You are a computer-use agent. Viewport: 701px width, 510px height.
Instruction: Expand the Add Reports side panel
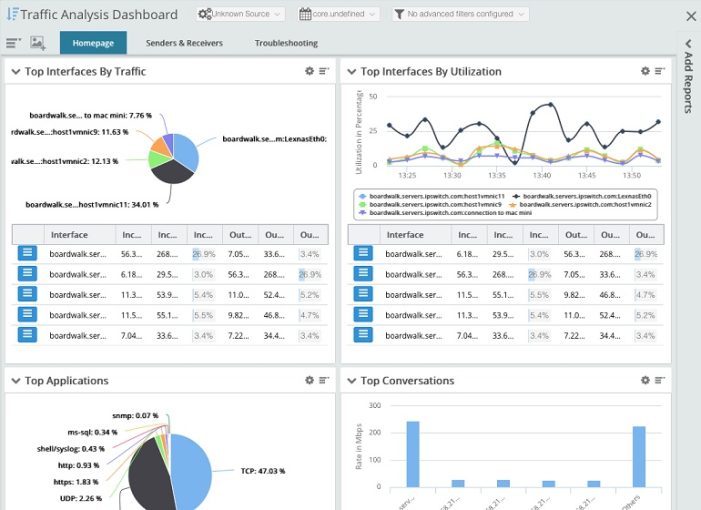[689, 75]
